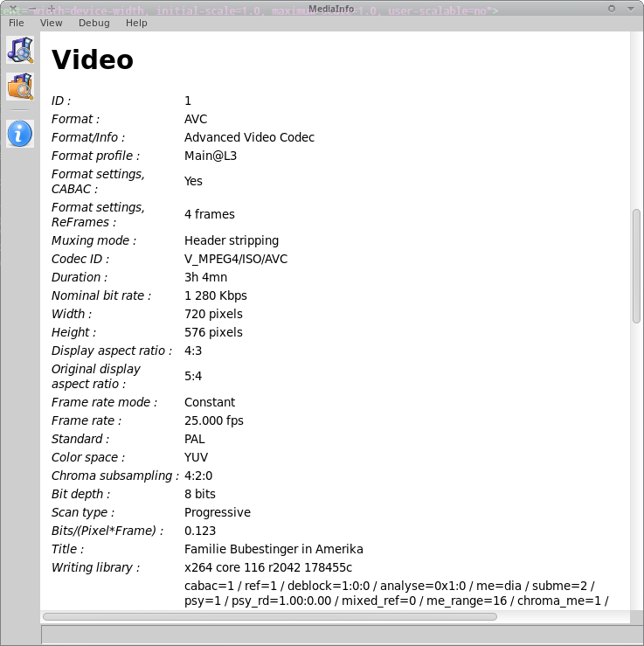Click the 1 280 Kbps bit rate value
This screenshot has height=646, width=644.
click(215, 295)
